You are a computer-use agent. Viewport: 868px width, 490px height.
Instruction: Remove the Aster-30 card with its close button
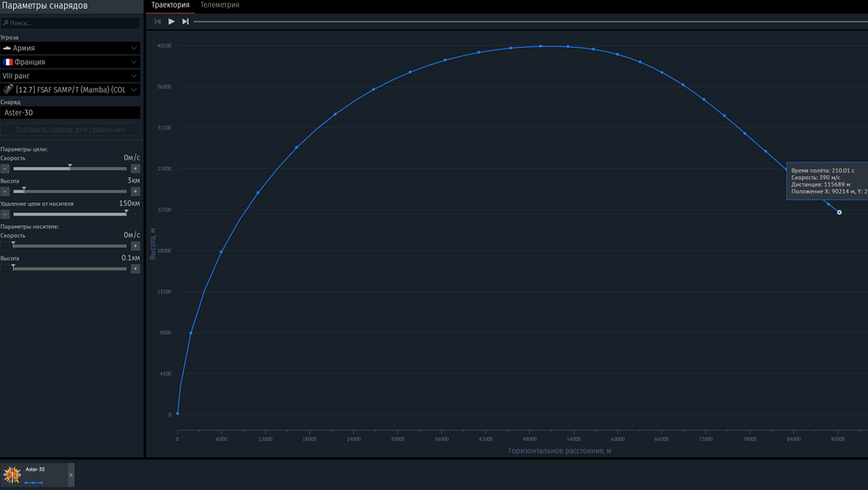coord(71,475)
